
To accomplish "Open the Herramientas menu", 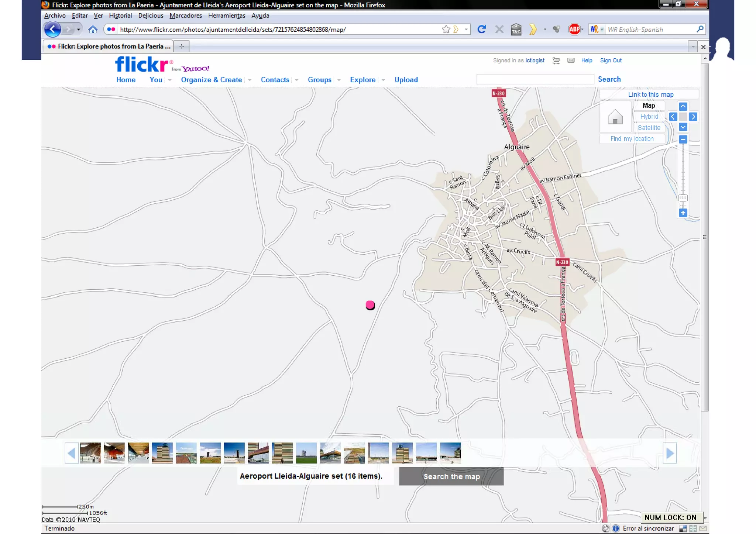I will coord(226,15).
